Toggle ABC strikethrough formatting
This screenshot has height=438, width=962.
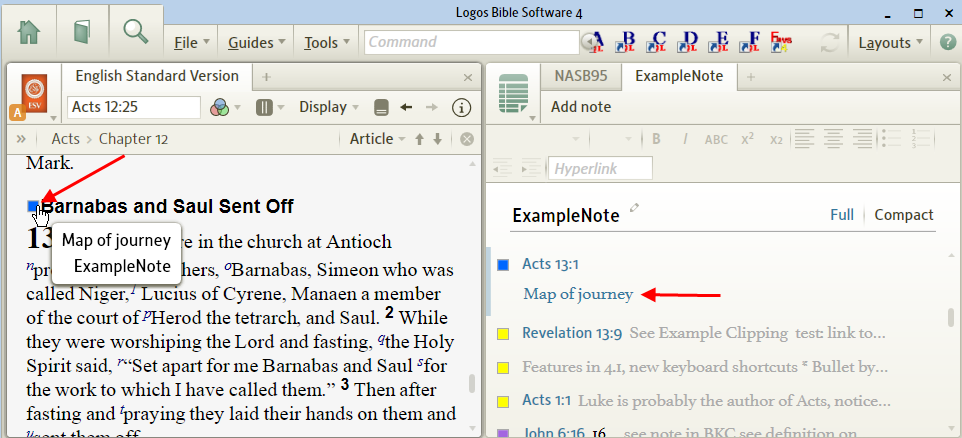716,139
